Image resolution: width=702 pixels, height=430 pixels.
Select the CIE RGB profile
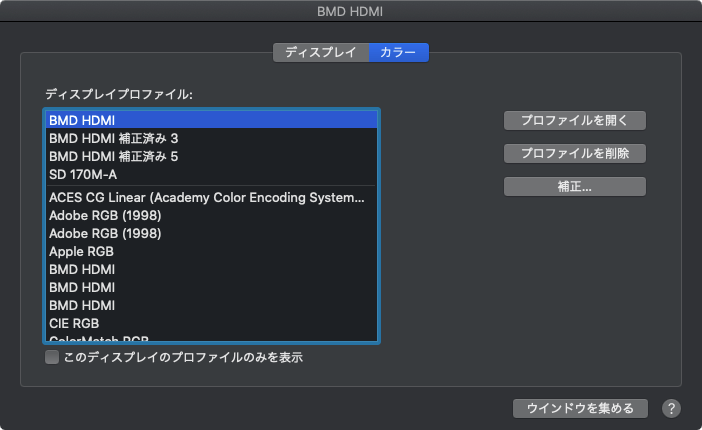coord(211,323)
